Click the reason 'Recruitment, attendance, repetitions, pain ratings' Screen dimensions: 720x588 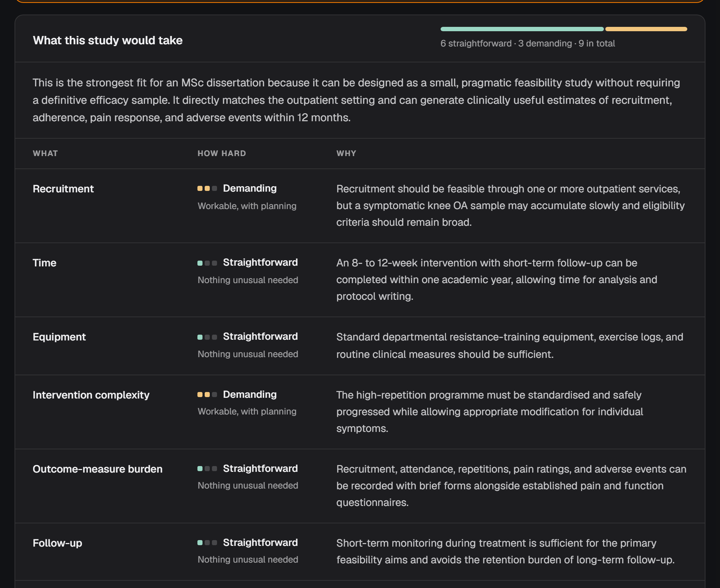511,486
